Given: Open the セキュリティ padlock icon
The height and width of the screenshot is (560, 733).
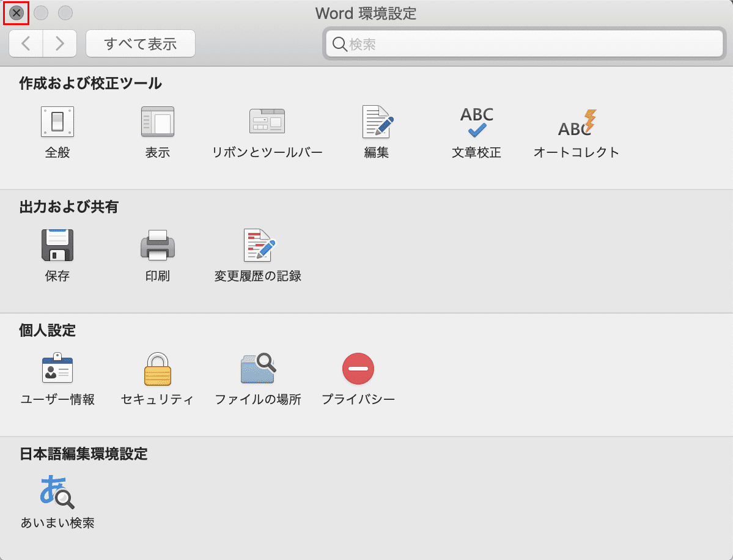Looking at the screenshot, I should [158, 369].
